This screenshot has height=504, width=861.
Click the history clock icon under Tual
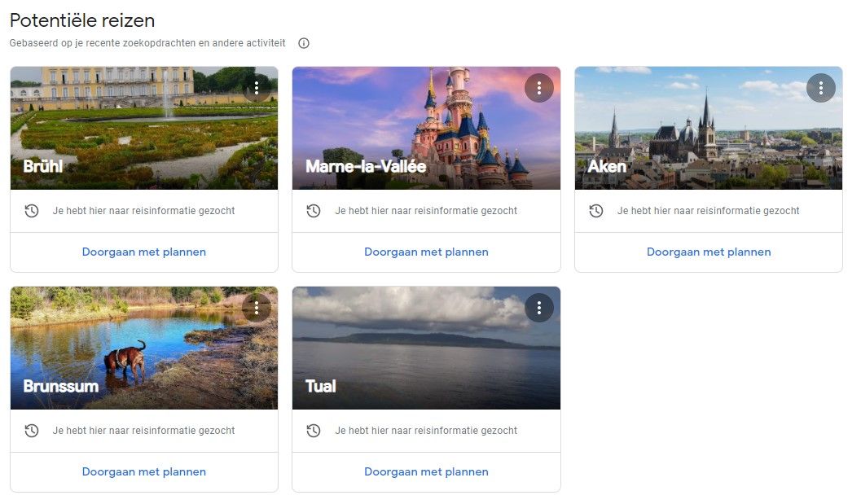[x=314, y=431]
